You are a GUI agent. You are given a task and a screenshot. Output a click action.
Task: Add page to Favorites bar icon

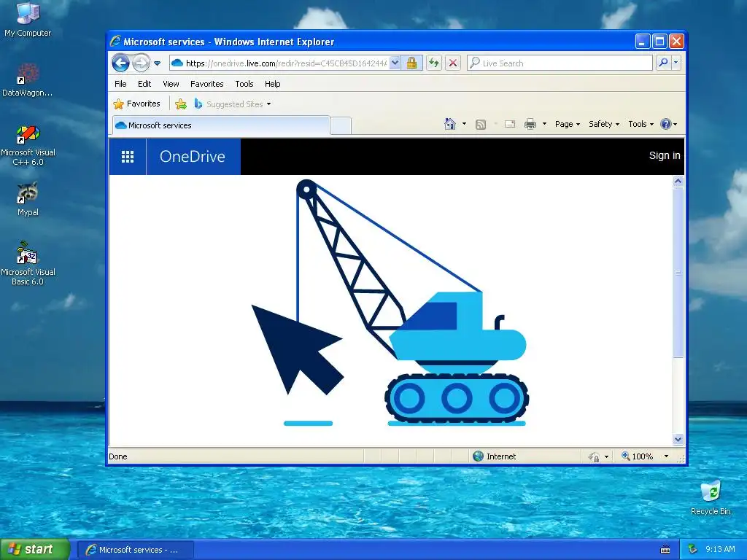point(181,104)
